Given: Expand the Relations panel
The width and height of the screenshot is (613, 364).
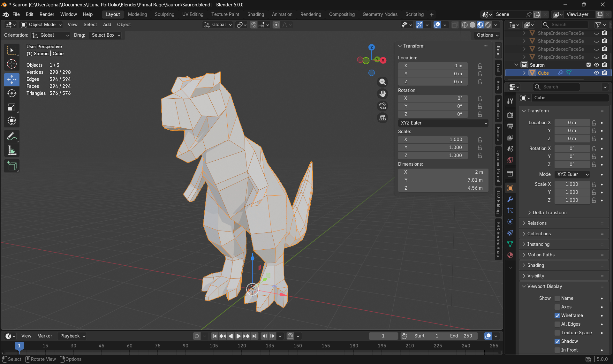Looking at the screenshot, I should coord(537,223).
